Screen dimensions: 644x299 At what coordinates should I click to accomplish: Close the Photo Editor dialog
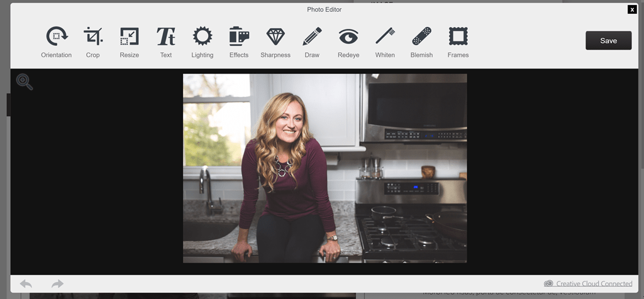[x=631, y=9]
